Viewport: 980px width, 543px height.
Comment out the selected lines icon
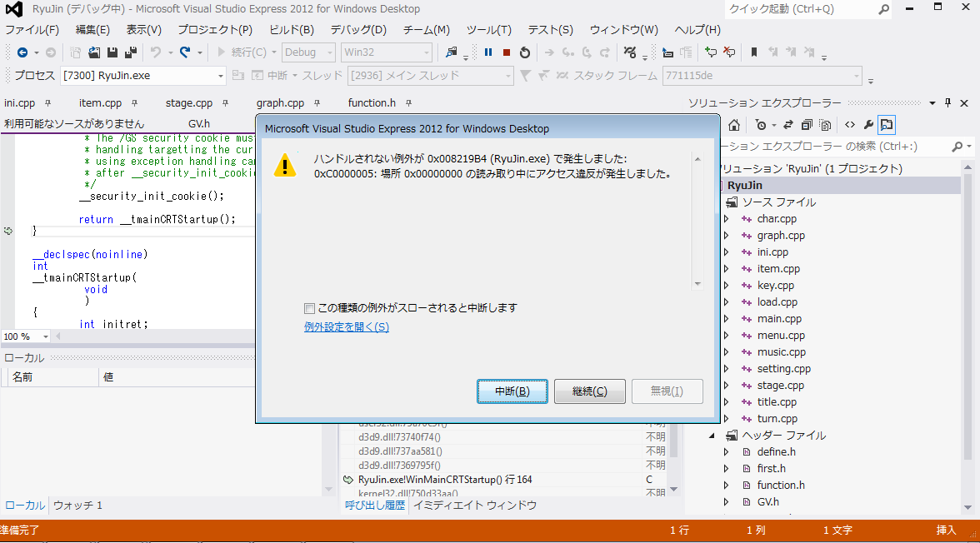pyautogui.click(x=711, y=52)
